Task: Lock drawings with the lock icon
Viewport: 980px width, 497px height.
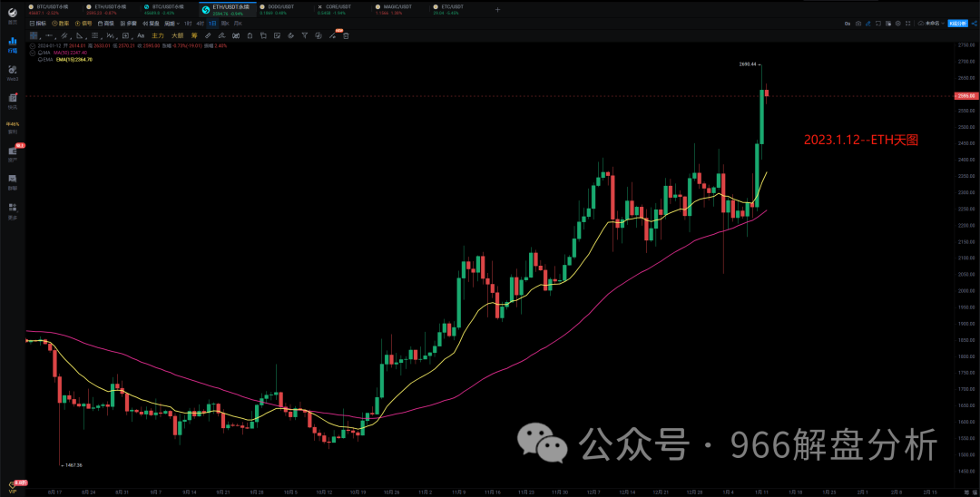Action: pyautogui.click(x=250, y=35)
